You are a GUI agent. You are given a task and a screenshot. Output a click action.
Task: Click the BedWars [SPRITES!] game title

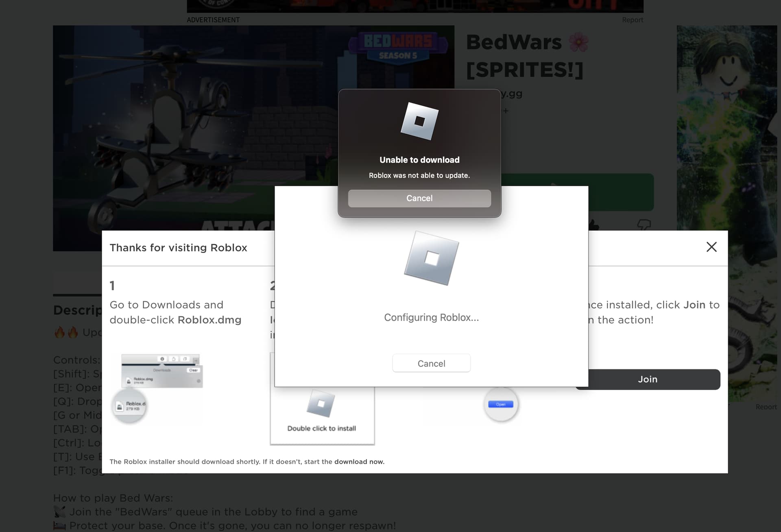pyautogui.click(x=527, y=56)
